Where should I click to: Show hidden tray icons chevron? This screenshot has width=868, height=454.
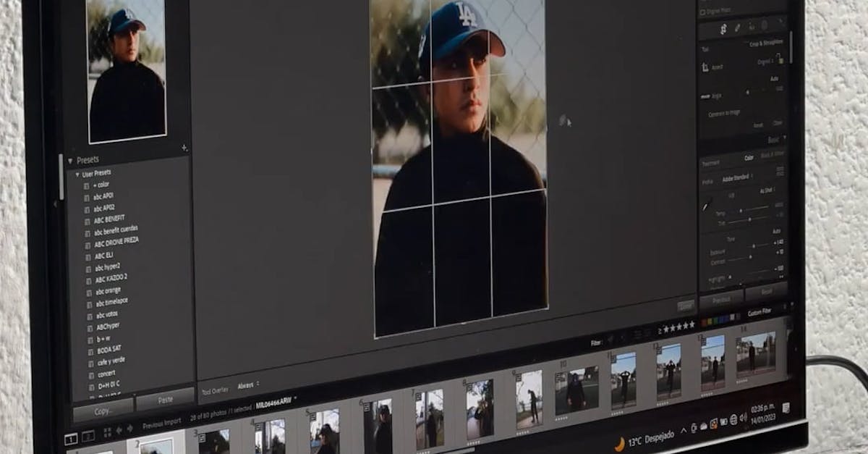click(683, 430)
